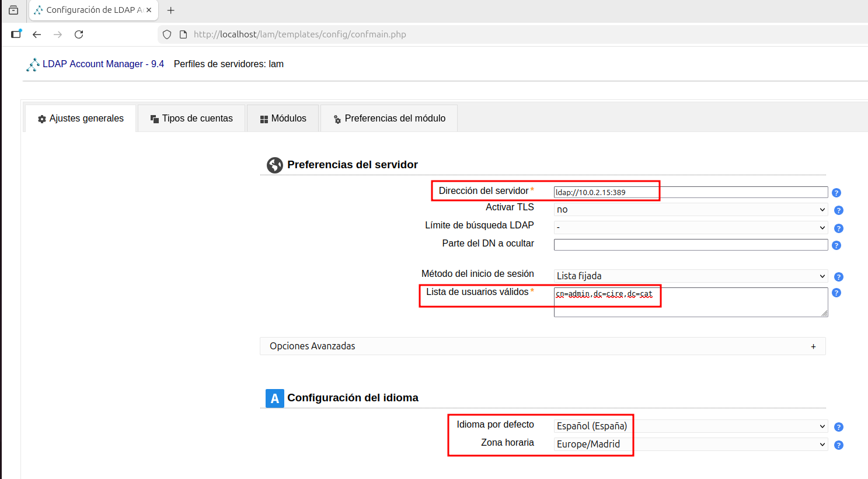Click the LDAP Account Manager 9.4 link

click(102, 64)
